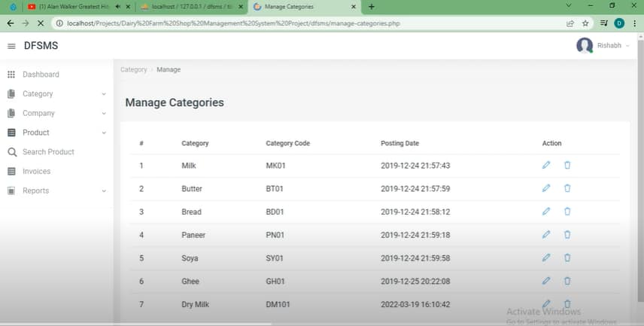Screen dimensions: 644x326
Task: Stop page loading with X button
Action: click(41, 23)
